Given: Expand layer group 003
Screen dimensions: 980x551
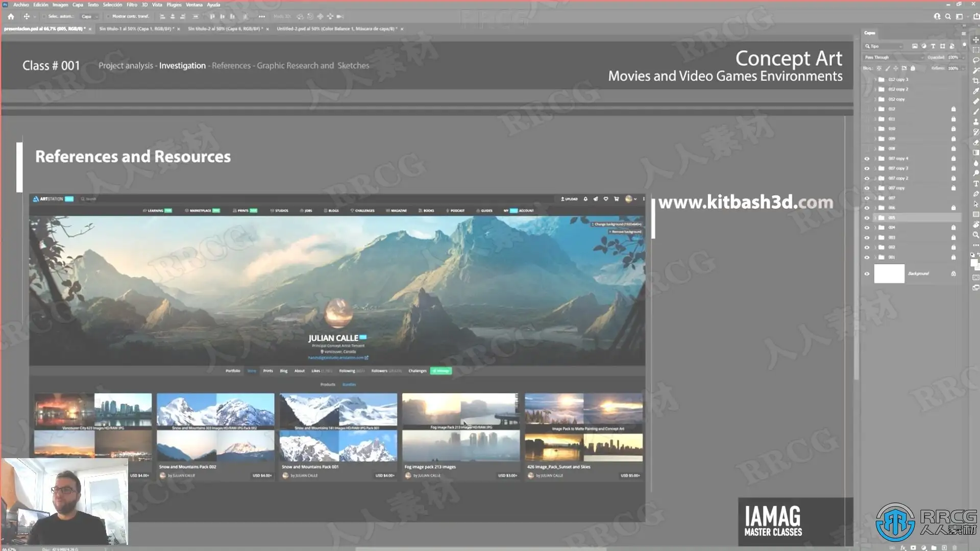Looking at the screenshot, I should (x=875, y=238).
